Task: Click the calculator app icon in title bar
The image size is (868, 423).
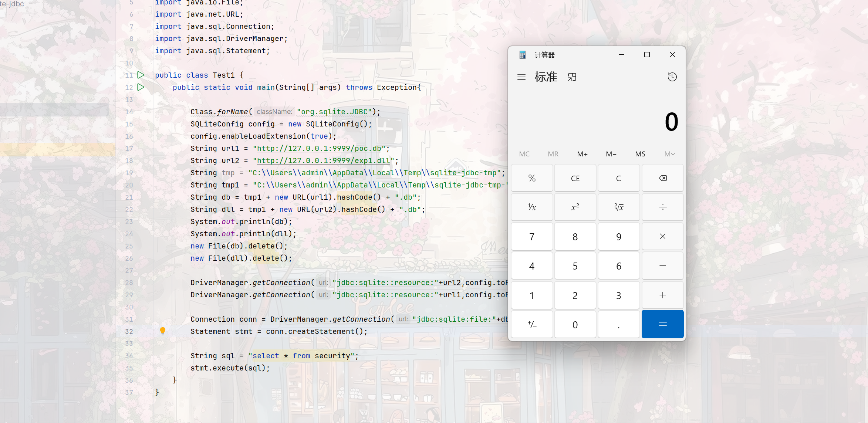Action: [522, 55]
